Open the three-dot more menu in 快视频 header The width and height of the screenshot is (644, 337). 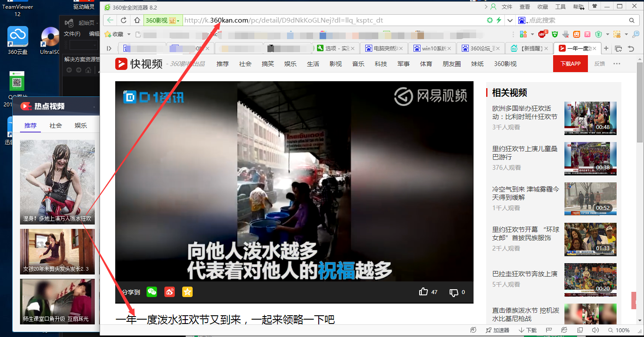617,64
